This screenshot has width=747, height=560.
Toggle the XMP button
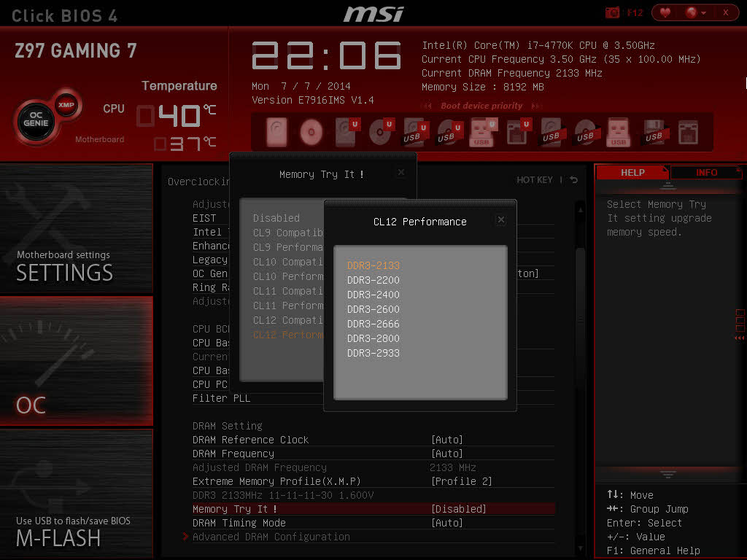click(66, 105)
